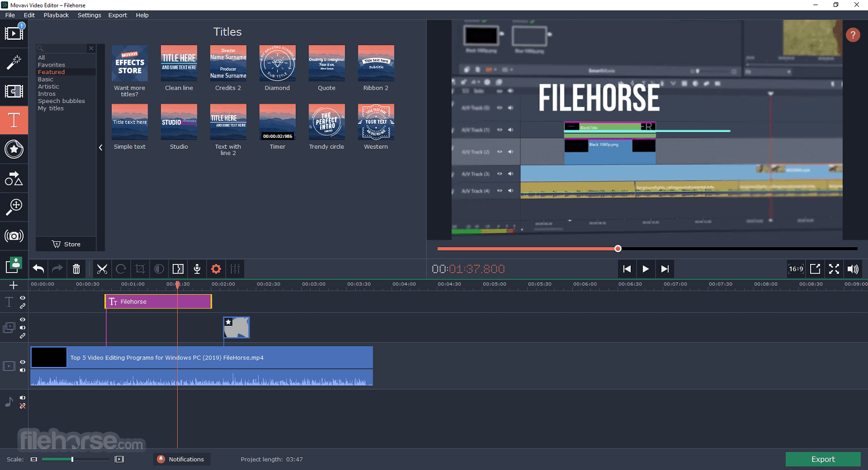Toggle visibility of the overlay track
This screenshot has height=470, width=868.
[23, 320]
